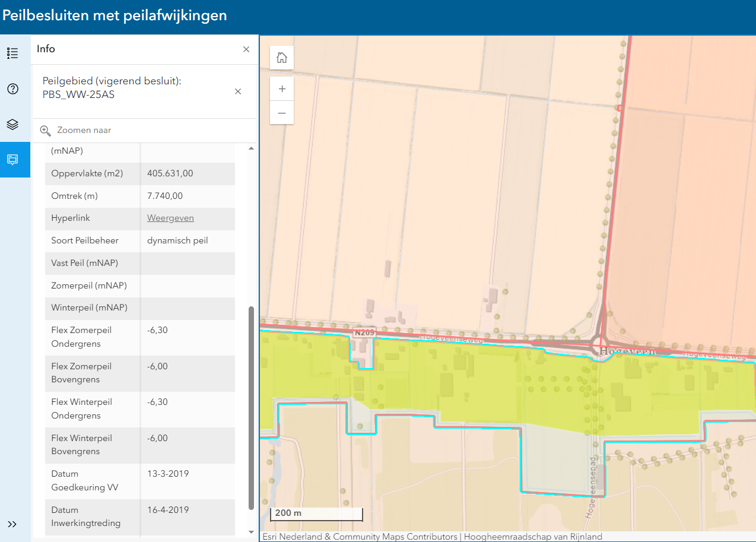Open the help question mark panel
Screen dimensions: 756x542
12,89
